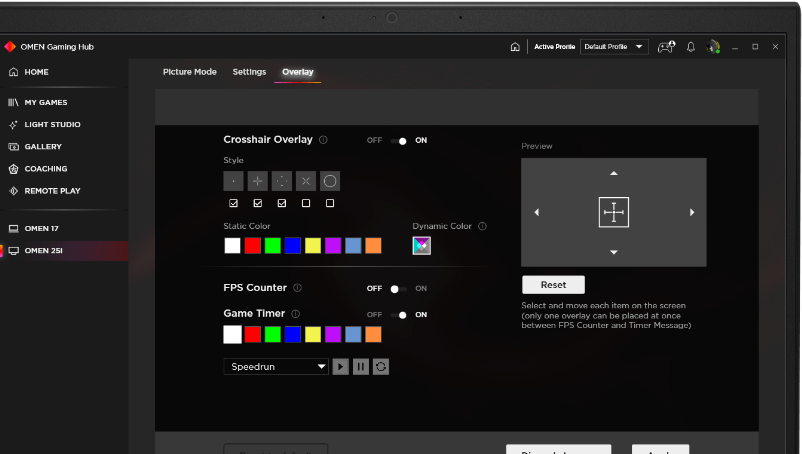Start the game timer with play button
Image resolution: width=802 pixels, height=454 pixels.
341,367
